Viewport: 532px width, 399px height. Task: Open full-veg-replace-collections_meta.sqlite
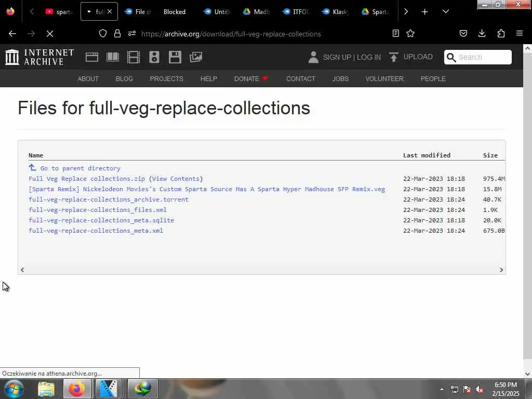[x=101, y=220]
